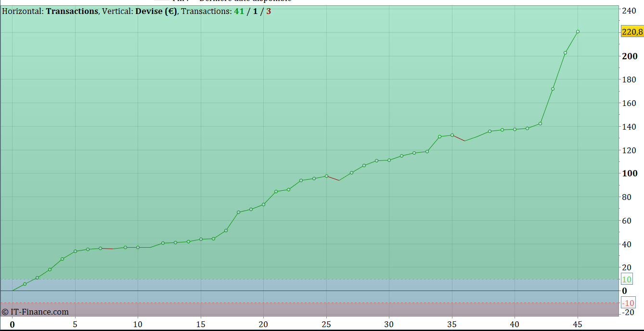Select the data point at transaction 35
The image size is (644, 331).
click(452, 135)
